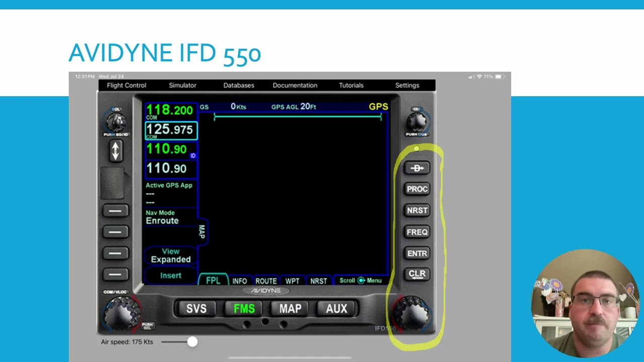Click the iPad Wi-Fi status icon

[x=480, y=76]
